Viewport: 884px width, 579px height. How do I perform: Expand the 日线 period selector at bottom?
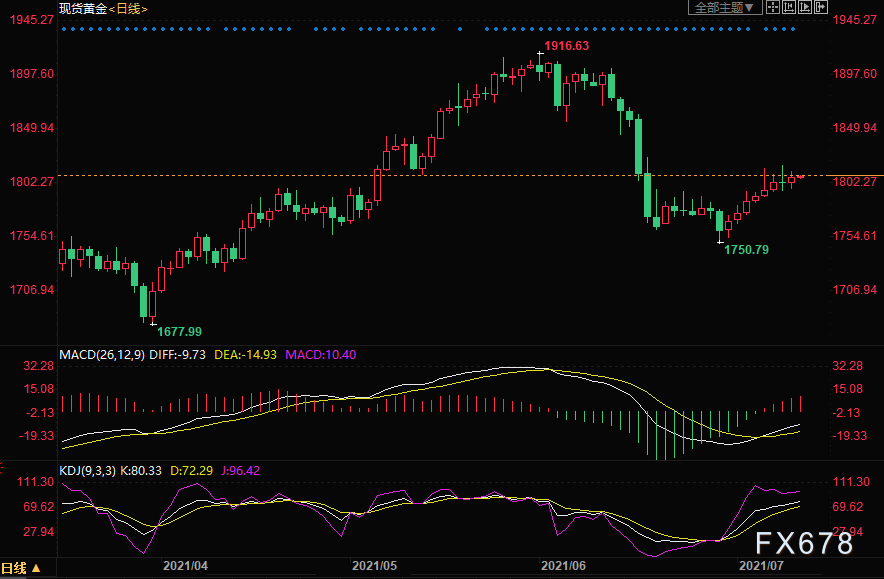(x=22, y=569)
